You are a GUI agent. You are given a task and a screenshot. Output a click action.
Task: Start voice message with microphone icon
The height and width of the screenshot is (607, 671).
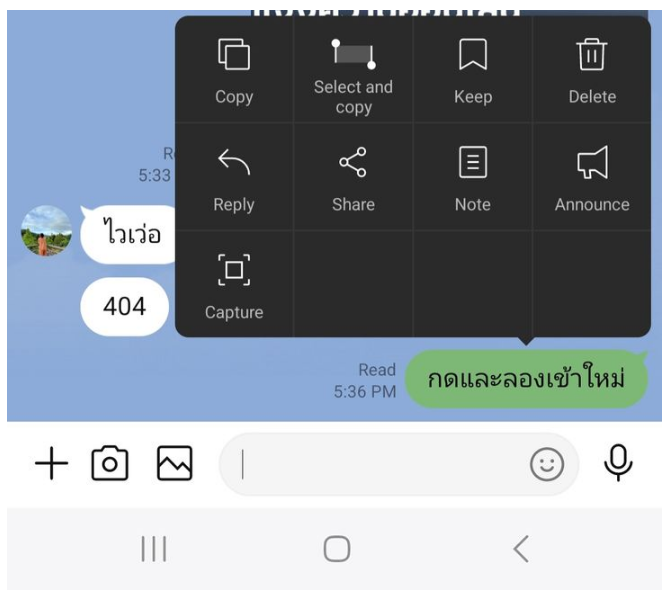pyautogui.click(x=618, y=463)
